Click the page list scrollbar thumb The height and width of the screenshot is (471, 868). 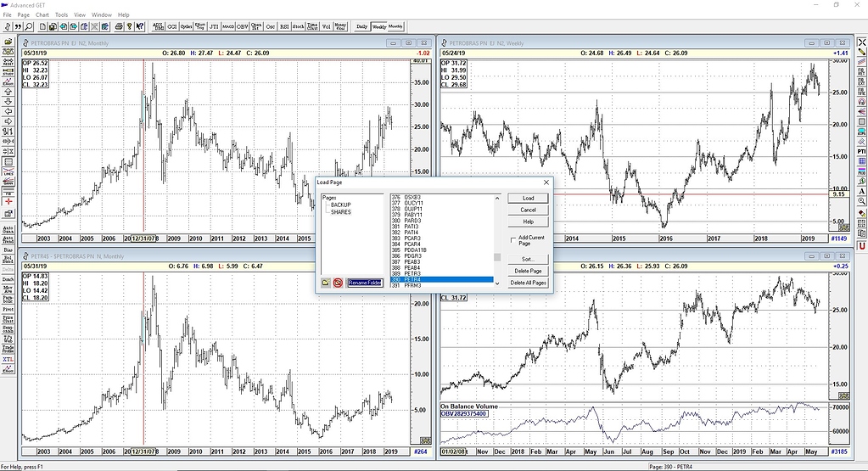(x=497, y=257)
